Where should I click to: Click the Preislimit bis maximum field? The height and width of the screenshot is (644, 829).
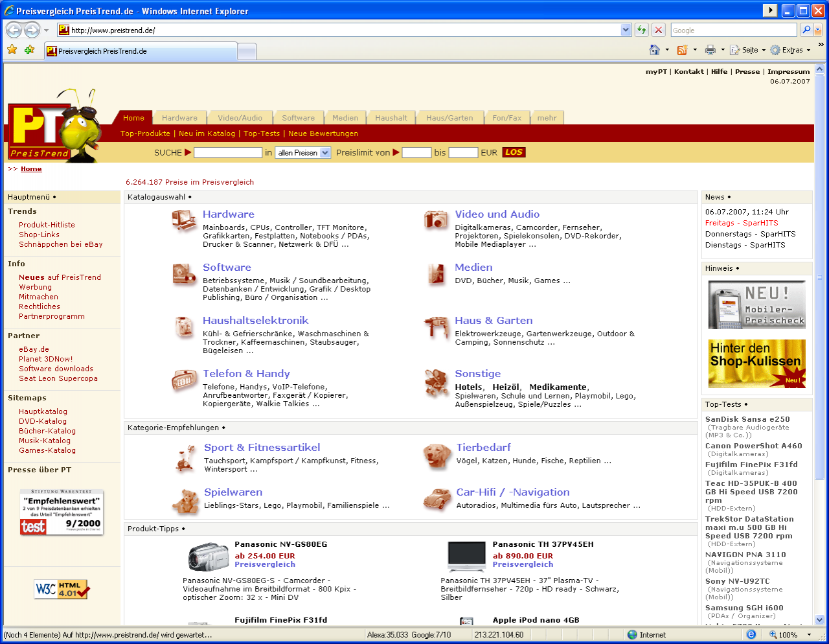pos(464,153)
